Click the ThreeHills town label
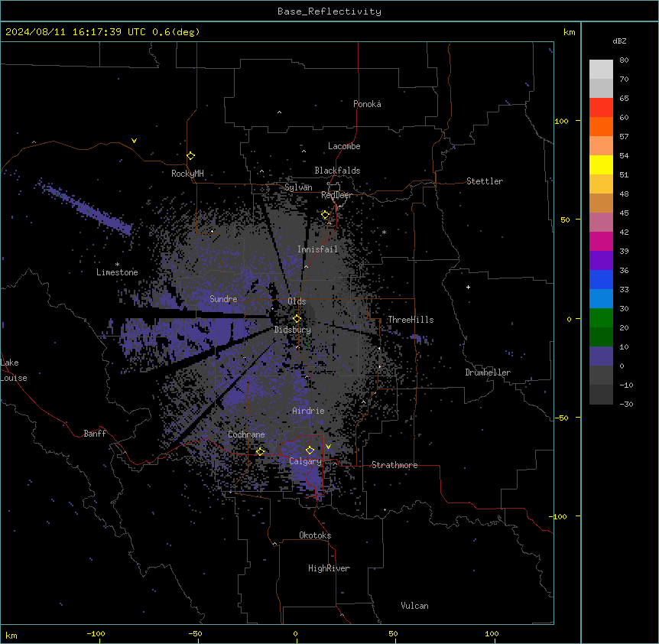 pos(411,320)
